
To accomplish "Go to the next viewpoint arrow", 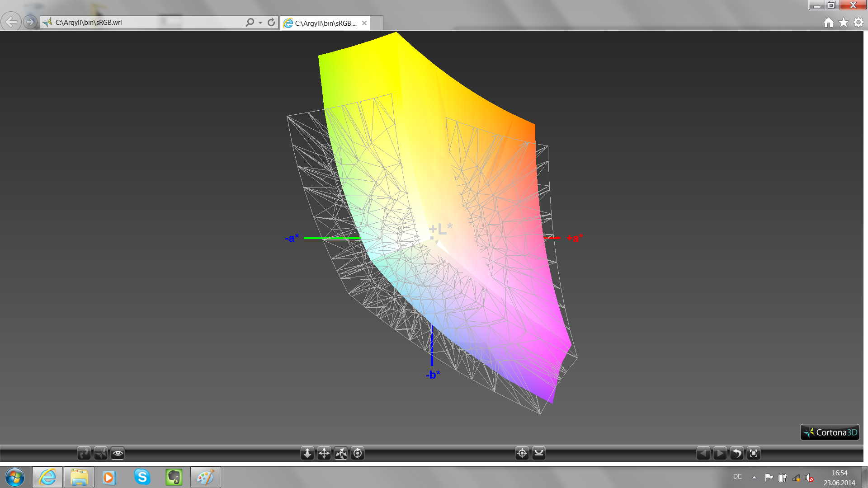I will tap(720, 453).
